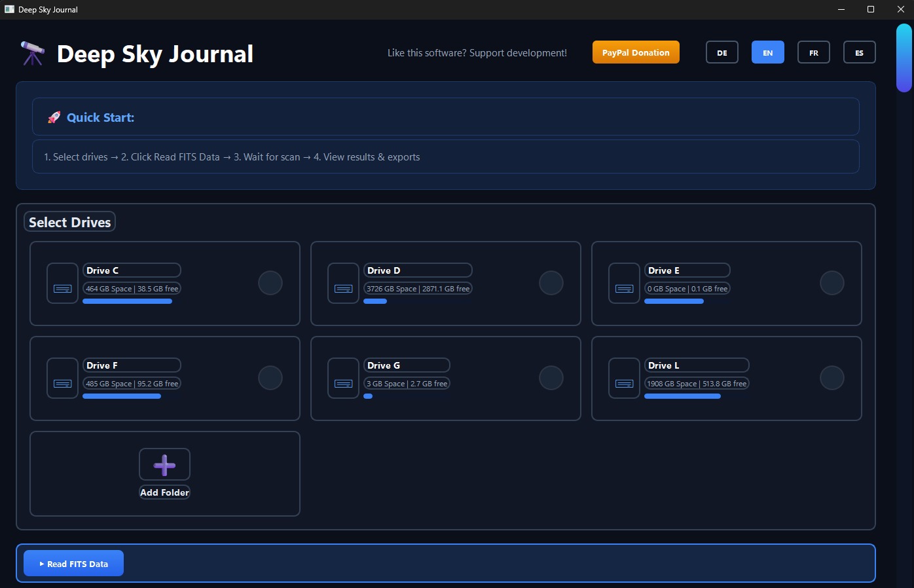Image resolution: width=914 pixels, height=588 pixels.
Task: Open the PayPal Donation button
Action: (636, 52)
